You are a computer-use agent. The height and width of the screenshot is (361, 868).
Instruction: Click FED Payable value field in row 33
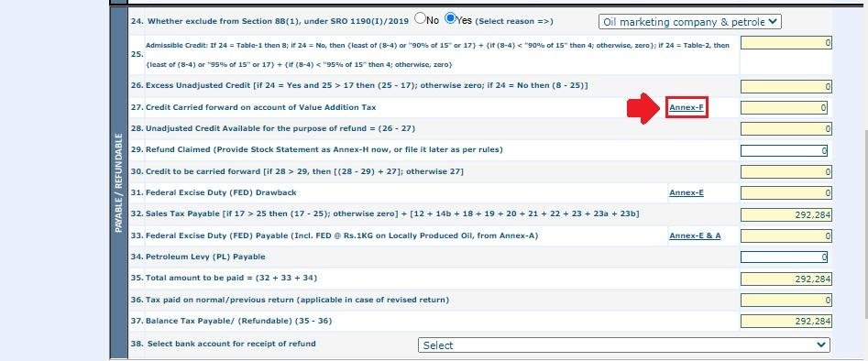pos(786,236)
